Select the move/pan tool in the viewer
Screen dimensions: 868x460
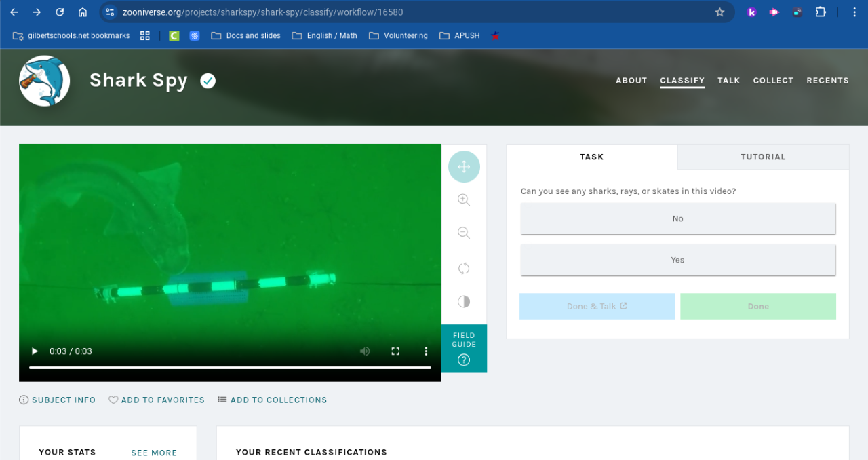[x=464, y=166]
